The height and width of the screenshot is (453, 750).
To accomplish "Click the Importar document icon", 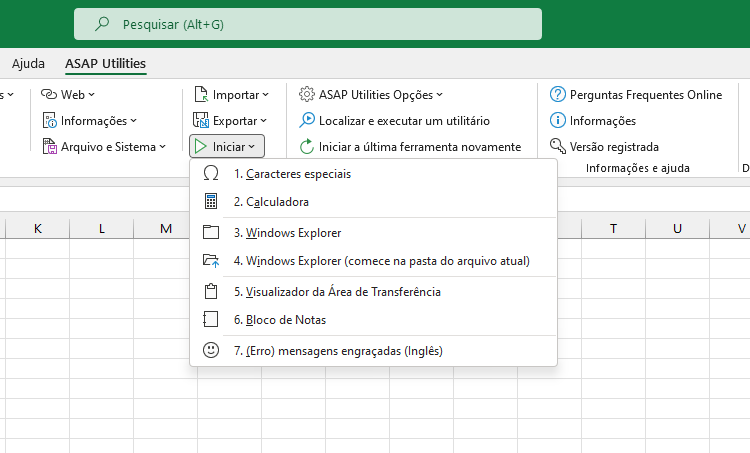I will [x=201, y=94].
